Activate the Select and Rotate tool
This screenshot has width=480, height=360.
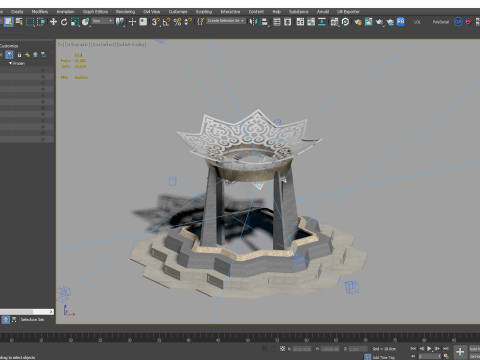click(64, 22)
